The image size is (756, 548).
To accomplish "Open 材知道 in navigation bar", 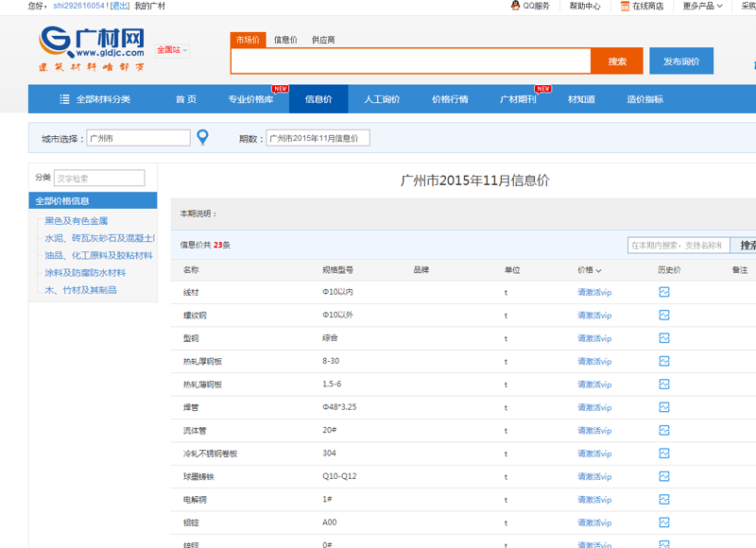I will click(x=581, y=99).
